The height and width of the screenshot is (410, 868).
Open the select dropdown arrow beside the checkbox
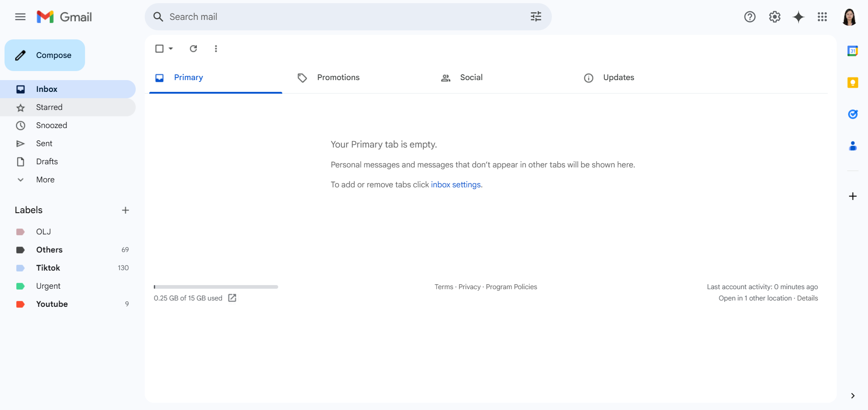coord(171,48)
